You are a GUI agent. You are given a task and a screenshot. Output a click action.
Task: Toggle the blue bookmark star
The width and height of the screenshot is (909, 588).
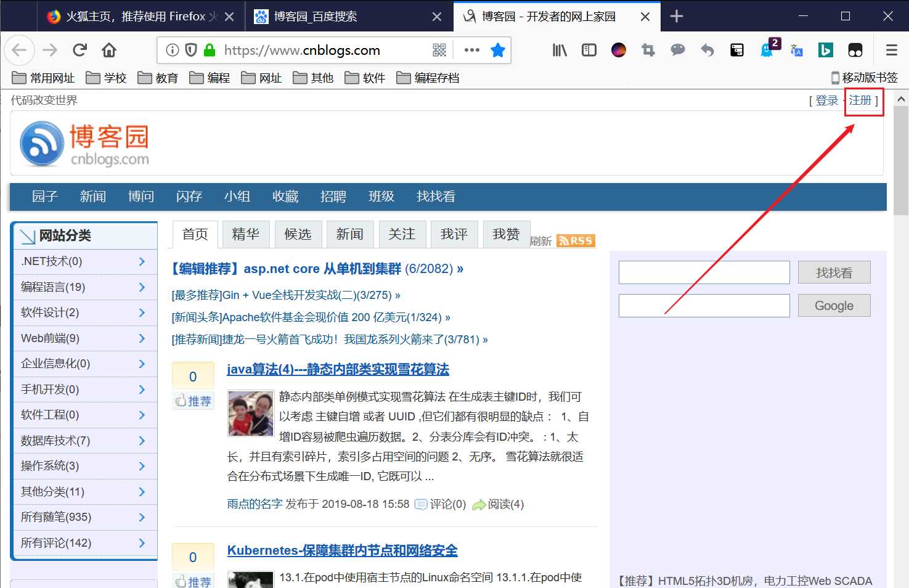tap(498, 50)
